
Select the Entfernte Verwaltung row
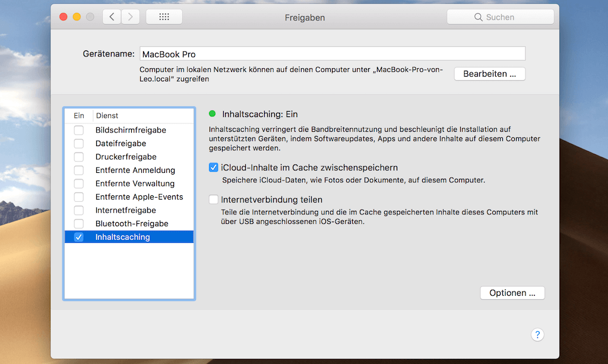point(129,183)
